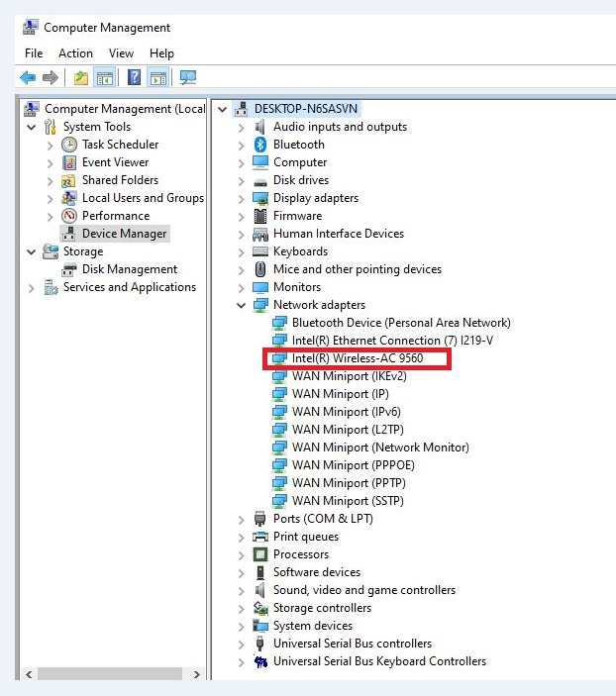Open the Action menu
This screenshot has width=616, height=696.
point(75,53)
